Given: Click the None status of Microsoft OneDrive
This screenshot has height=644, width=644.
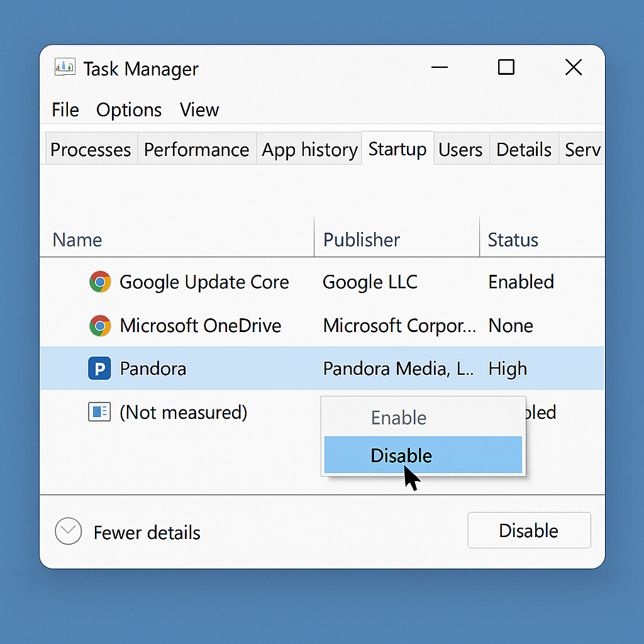Looking at the screenshot, I should [x=511, y=326].
